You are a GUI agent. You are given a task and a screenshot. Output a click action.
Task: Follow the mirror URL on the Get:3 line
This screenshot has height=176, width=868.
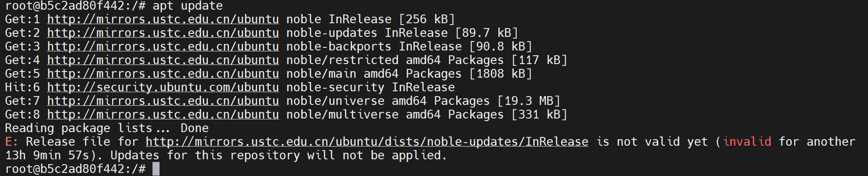tap(163, 47)
